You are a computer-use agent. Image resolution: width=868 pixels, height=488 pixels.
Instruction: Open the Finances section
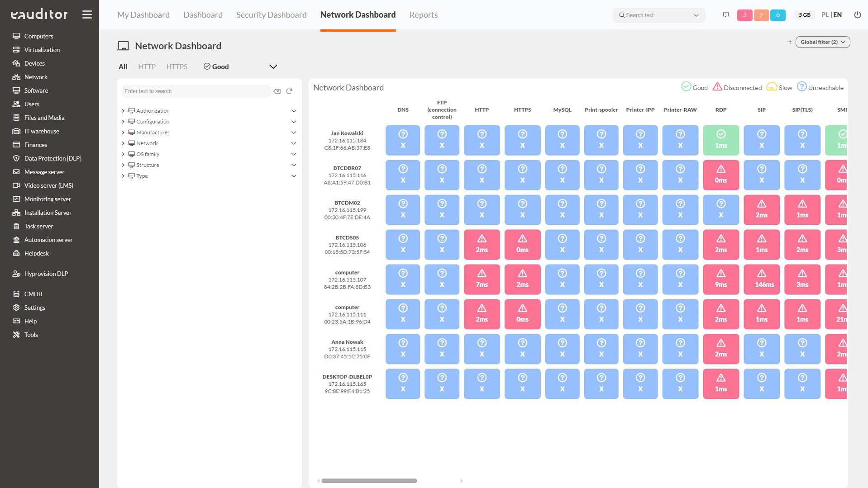[35, 145]
